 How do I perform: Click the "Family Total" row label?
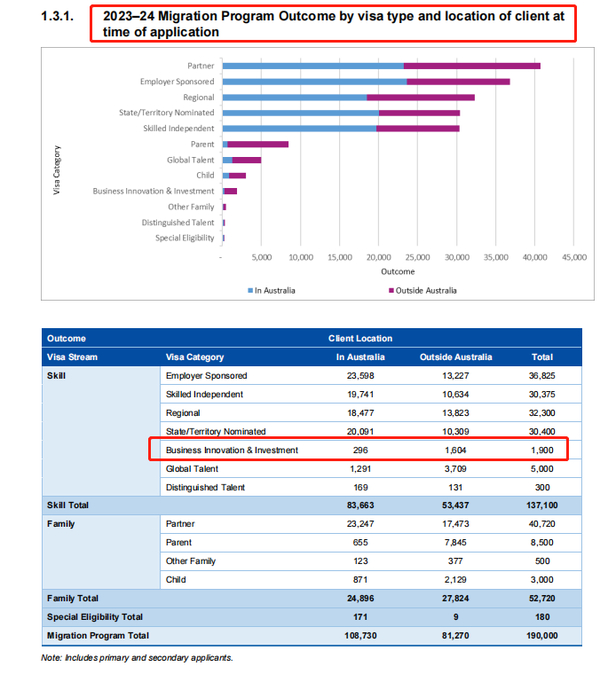point(73,598)
